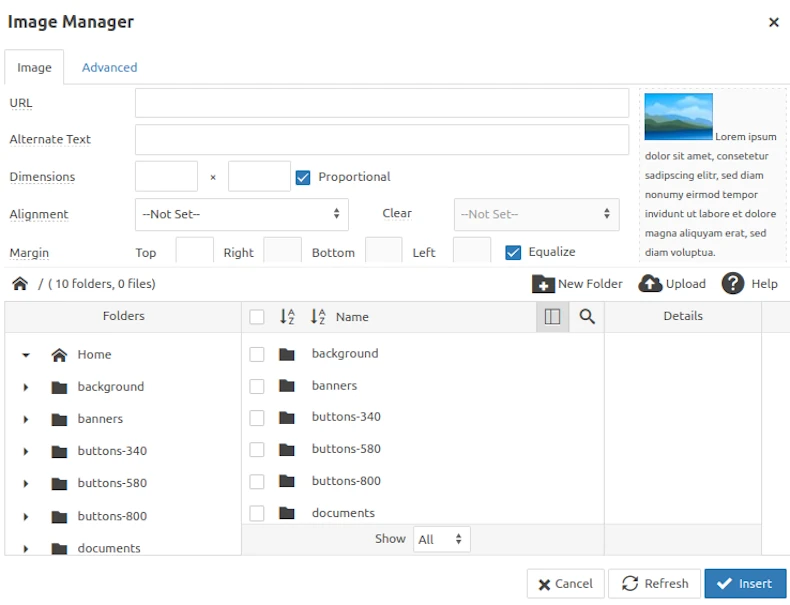Image resolution: width=790 pixels, height=605 pixels.
Task: Click the first A-Z sort icon next to the select-all checkbox
Action: point(287,317)
